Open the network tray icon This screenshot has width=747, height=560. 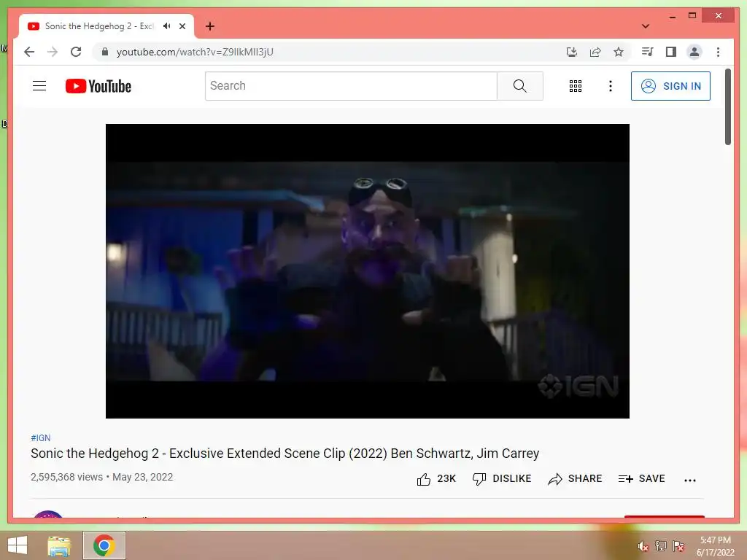pos(661,545)
